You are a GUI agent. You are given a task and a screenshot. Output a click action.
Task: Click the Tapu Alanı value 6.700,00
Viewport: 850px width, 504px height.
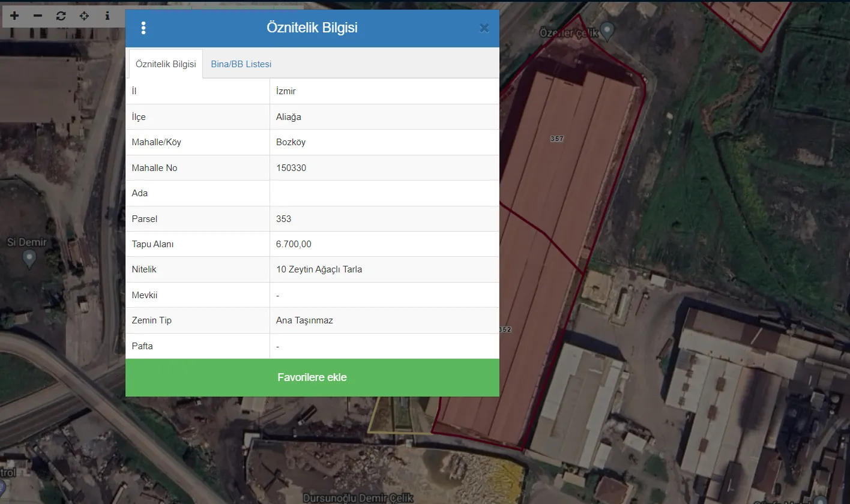[x=294, y=244]
